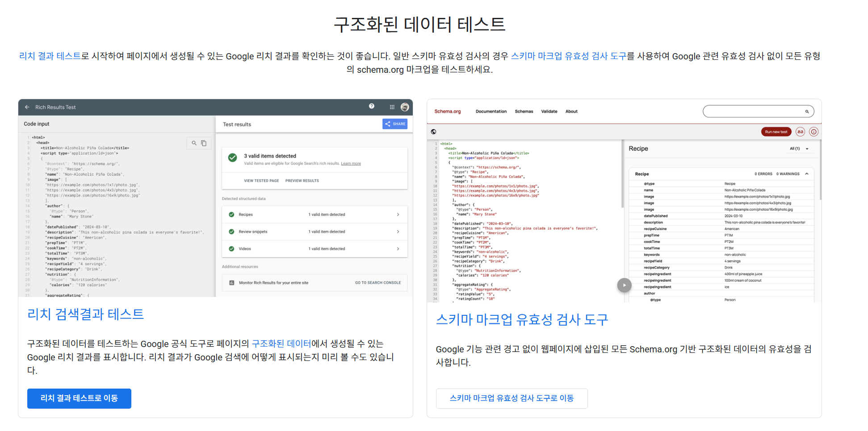Image resolution: width=868 pixels, height=431 pixels.
Task: Expand the Videos row chevron
Action: (398, 249)
